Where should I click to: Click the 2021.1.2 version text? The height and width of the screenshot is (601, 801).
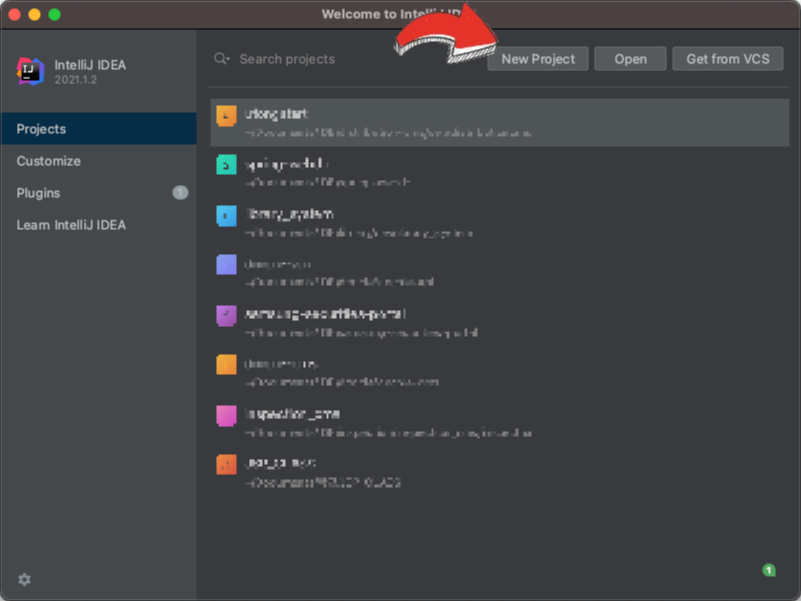click(76, 80)
